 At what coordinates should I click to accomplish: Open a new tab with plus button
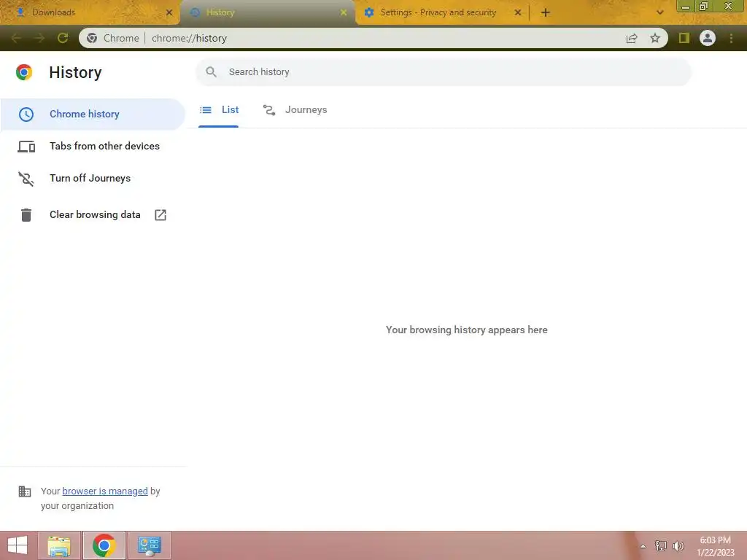tap(546, 12)
